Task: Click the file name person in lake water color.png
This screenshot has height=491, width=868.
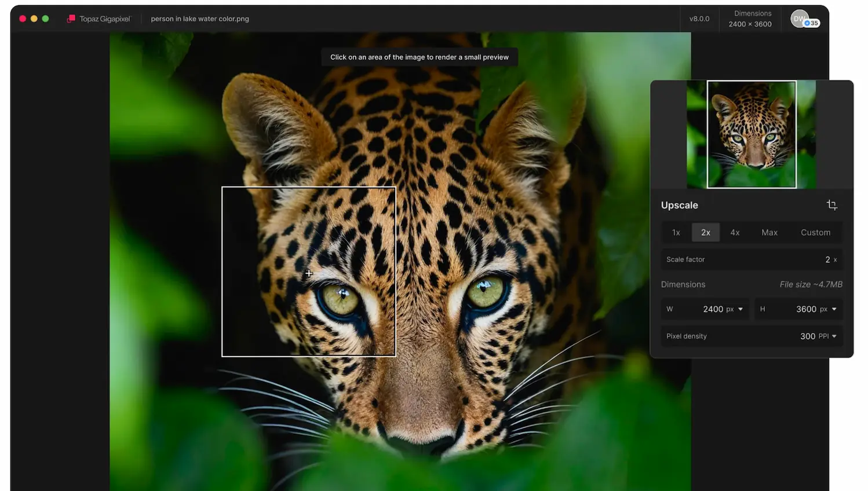Action: pyautogui.click(x=200, y=19)
